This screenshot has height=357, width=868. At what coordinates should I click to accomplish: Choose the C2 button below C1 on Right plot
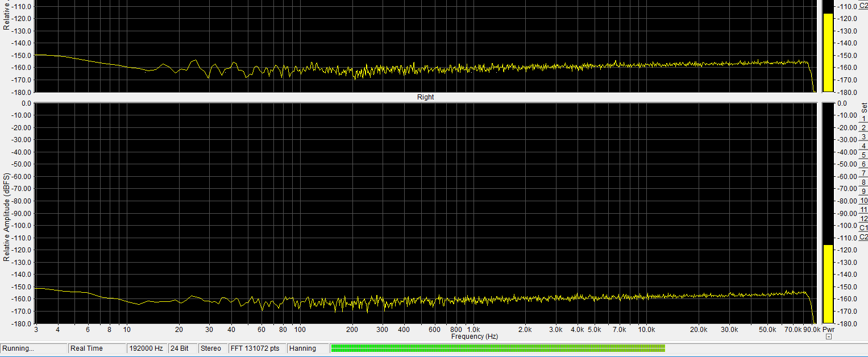(863, 237)
